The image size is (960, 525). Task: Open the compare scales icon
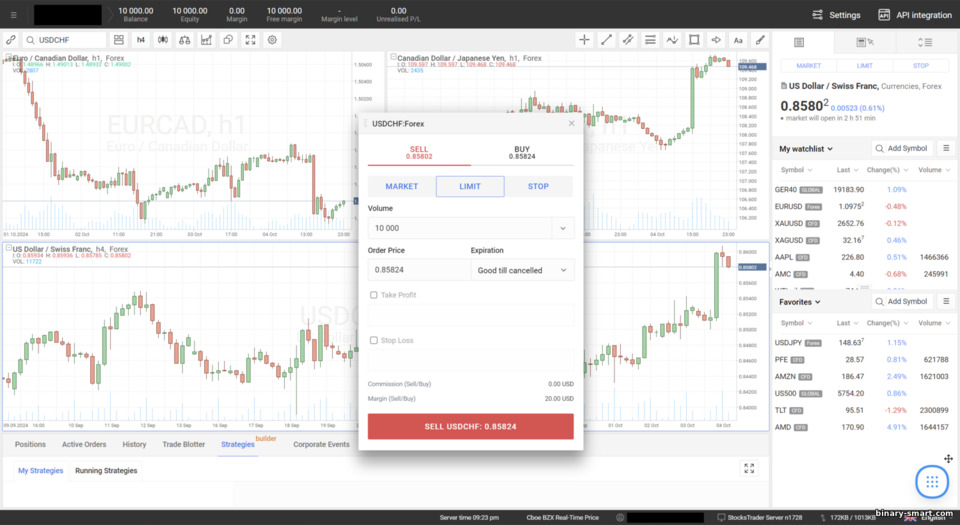184,40
